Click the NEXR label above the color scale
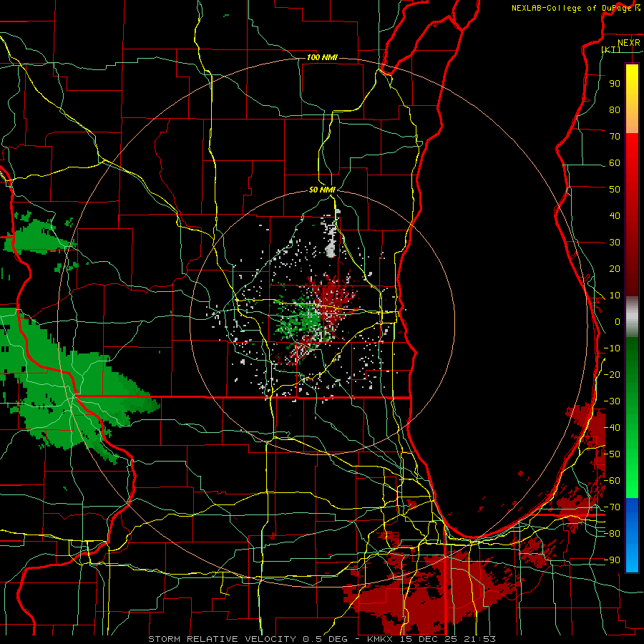 [x=629, y=43]
